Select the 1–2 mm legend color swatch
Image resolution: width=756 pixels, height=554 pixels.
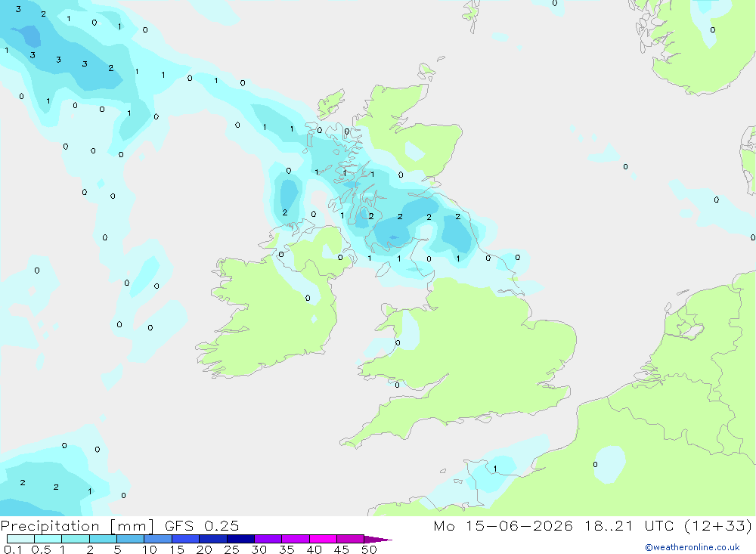click(x=76, y=539)
